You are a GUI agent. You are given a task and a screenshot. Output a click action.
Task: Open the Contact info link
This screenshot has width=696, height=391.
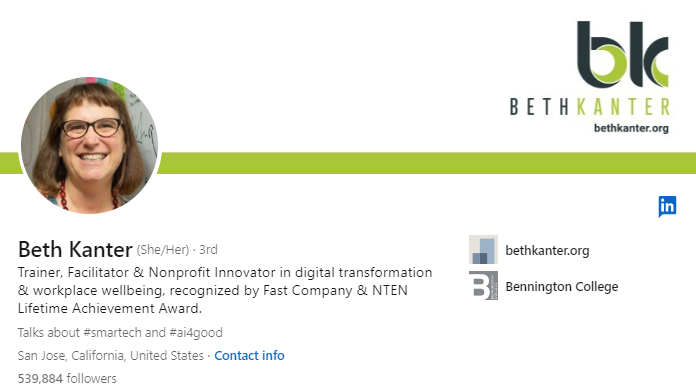tap(249, 355)
